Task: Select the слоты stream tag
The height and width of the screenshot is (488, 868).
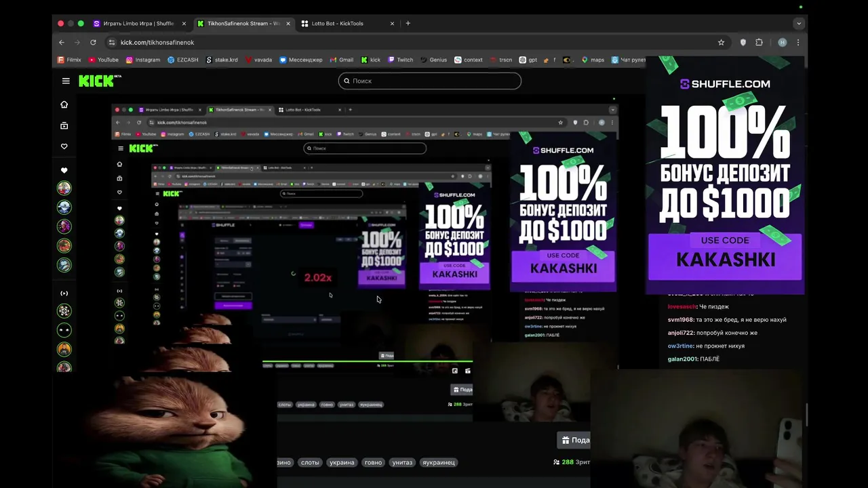Action: point(310,462)
